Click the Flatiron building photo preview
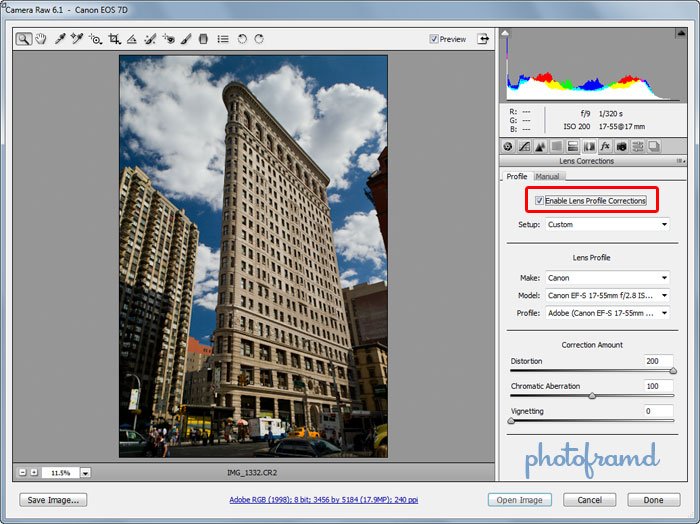 point(253,256)
